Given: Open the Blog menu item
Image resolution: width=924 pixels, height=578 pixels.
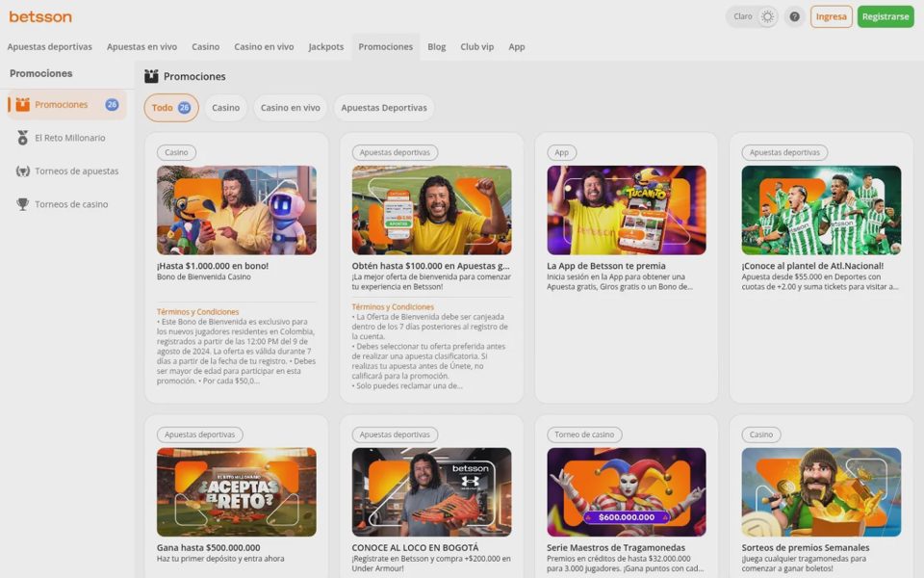Looking at the screenshot, I should pos(436,46).
